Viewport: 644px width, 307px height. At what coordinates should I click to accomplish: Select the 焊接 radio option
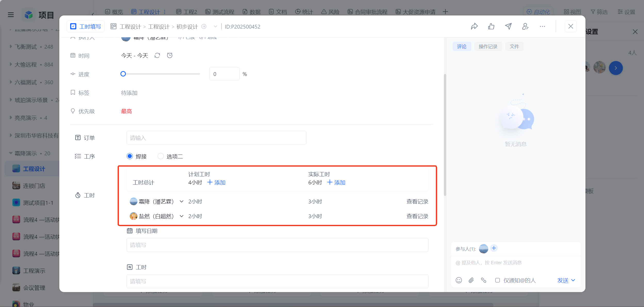pyautogui.click(x=130, y=156)
